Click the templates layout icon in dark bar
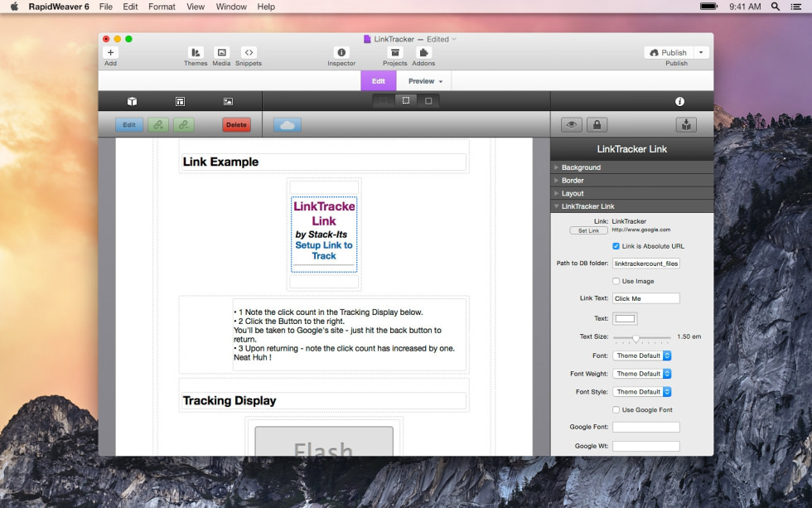This screenshot has width=812, height=508. click(181, 101)
